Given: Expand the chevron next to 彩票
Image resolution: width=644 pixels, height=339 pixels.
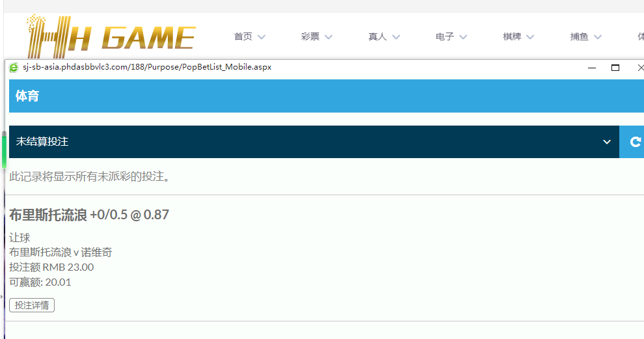Looking at the screenshot, I should pyautogui.click(x=328, y=37).
